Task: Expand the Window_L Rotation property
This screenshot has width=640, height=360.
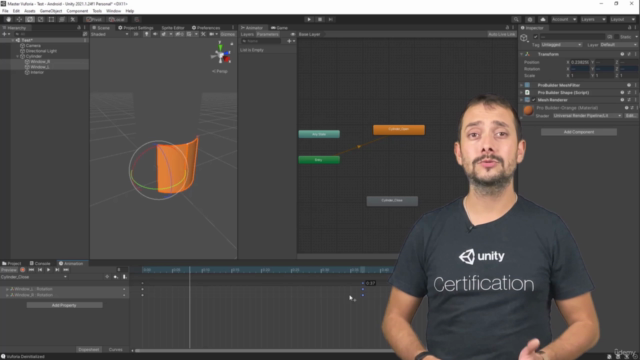Action: pos(7,289)
